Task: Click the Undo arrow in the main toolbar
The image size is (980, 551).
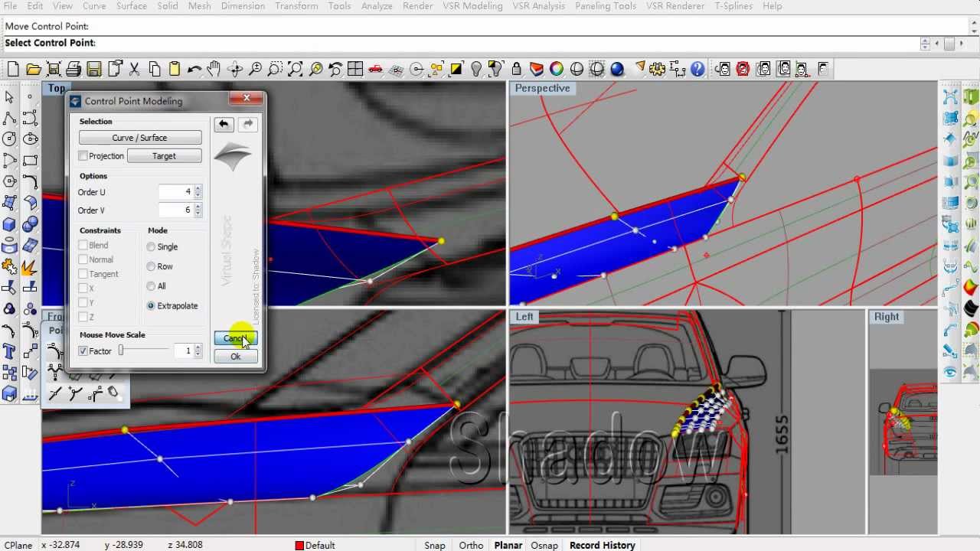Action: (x=194, y=70)
